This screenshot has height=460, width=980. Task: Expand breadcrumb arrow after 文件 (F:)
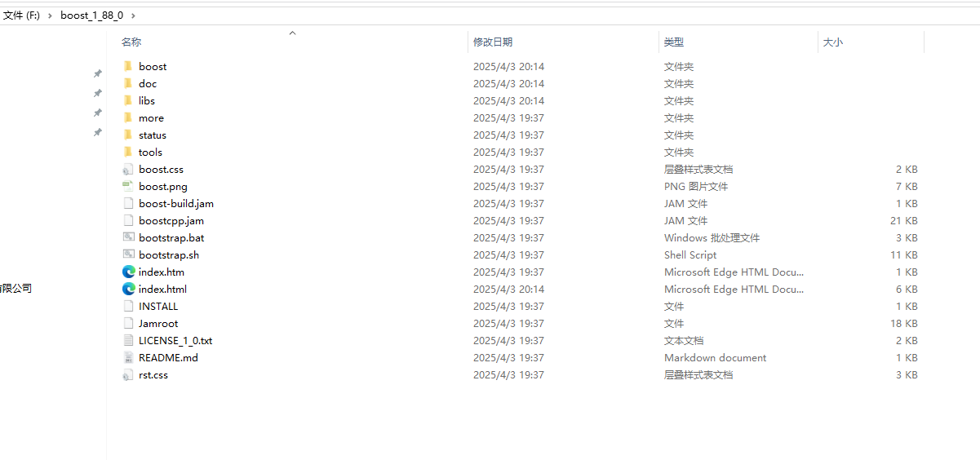50,15
